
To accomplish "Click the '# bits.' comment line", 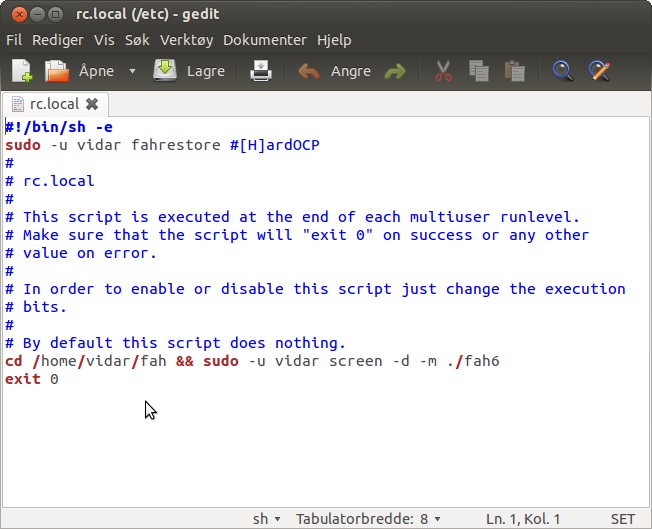I will [36, 307].
